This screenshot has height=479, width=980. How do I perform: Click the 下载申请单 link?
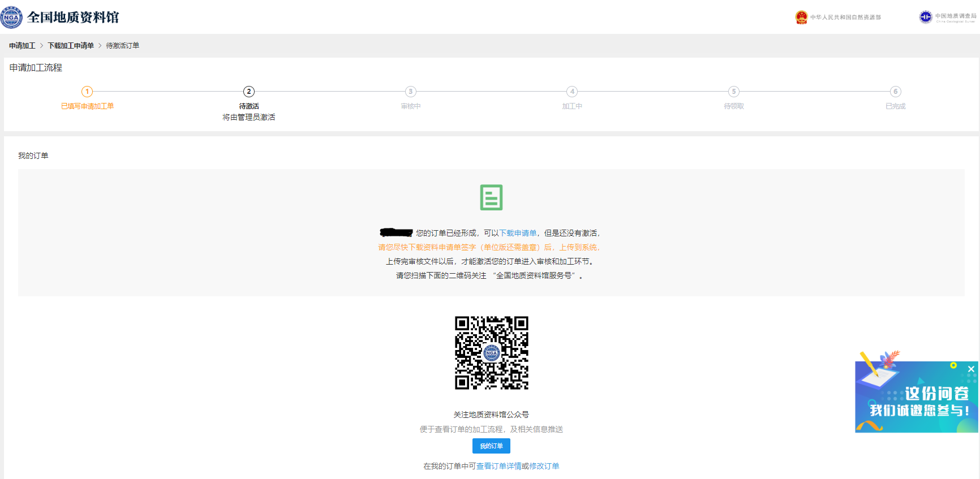click(x=518, y=233)
